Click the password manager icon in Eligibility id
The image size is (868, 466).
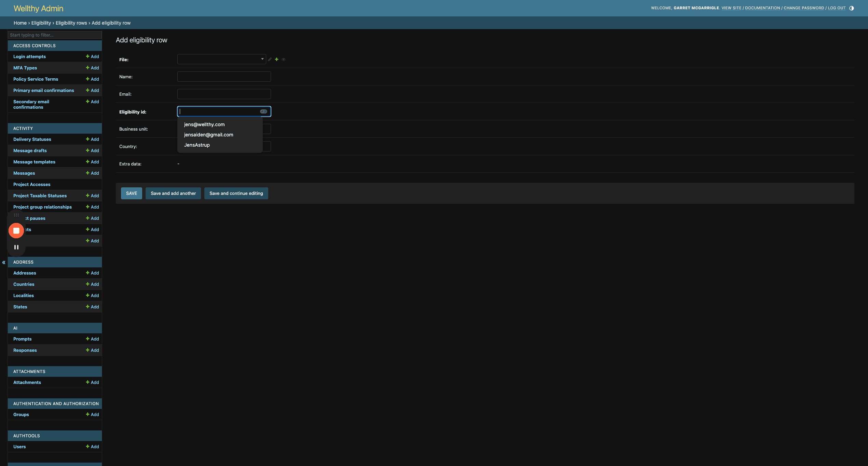pyautogui.click(x=263, y=111)
